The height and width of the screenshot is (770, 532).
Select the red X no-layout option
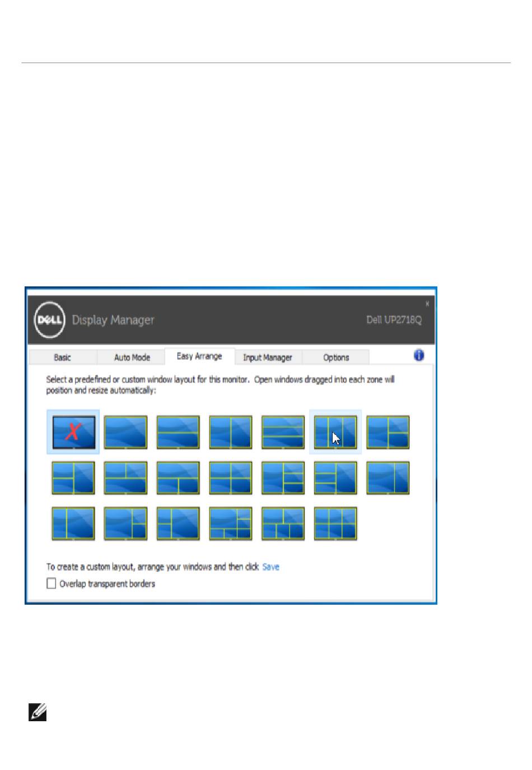[73, 432]
